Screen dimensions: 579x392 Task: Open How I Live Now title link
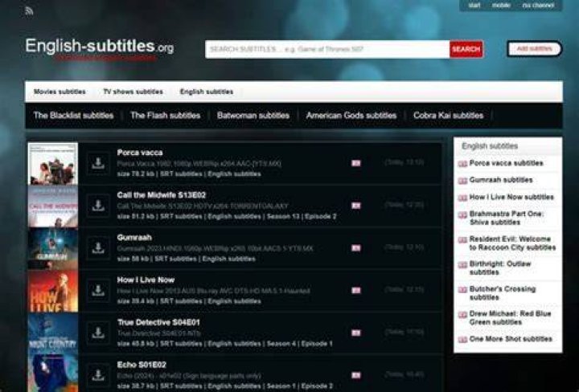pyautogui.click(x=146, y=280)
